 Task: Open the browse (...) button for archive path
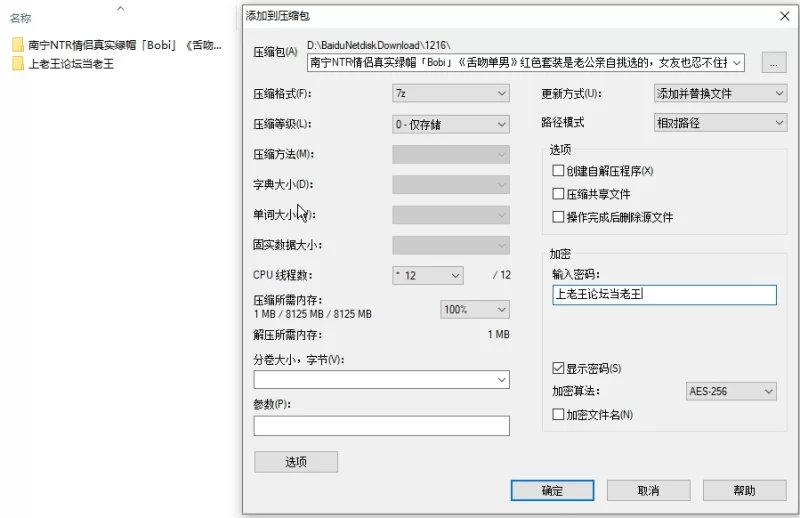tap(774, 63)
